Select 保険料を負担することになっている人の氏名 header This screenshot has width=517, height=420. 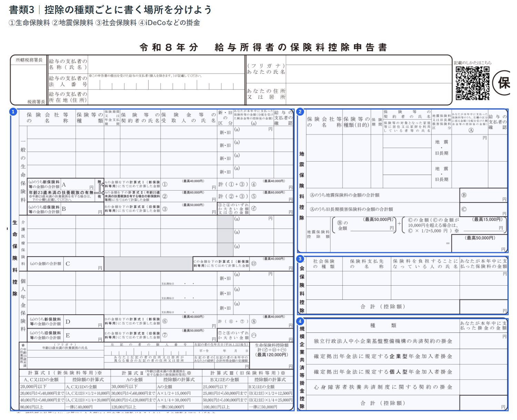click(425, 264)
